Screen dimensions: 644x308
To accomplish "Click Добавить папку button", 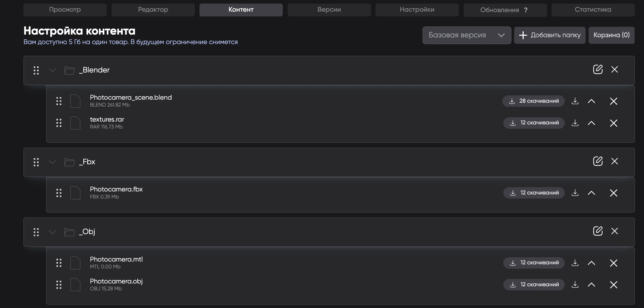I will tap(549, 35).
